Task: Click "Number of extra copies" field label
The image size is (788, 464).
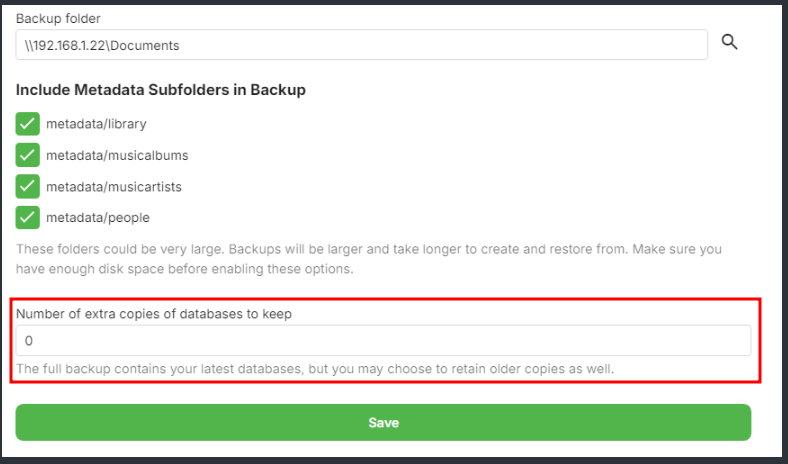Action: (152, 313)
